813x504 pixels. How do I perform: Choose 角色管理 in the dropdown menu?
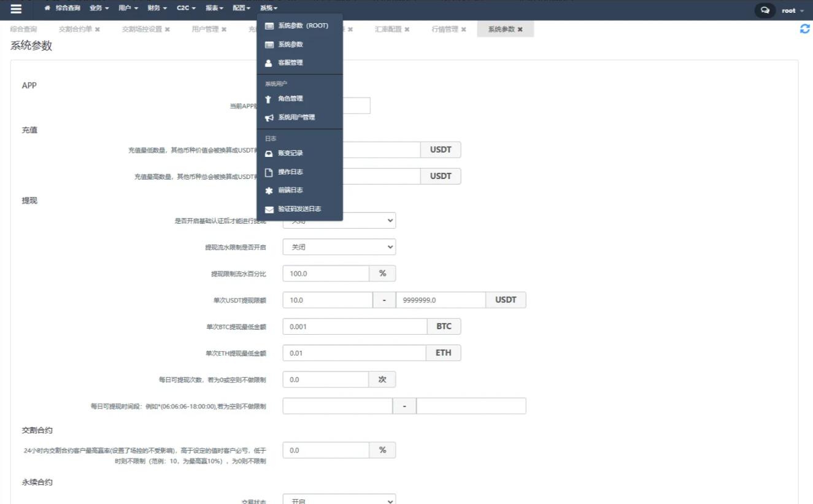pyautogui.click(x=290, y=99)
